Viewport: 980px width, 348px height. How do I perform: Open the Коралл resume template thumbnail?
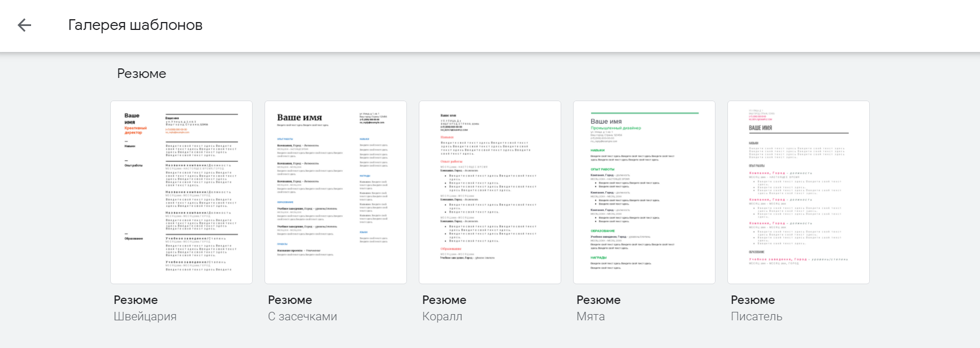pyautogui.click(x=490, y=192)
